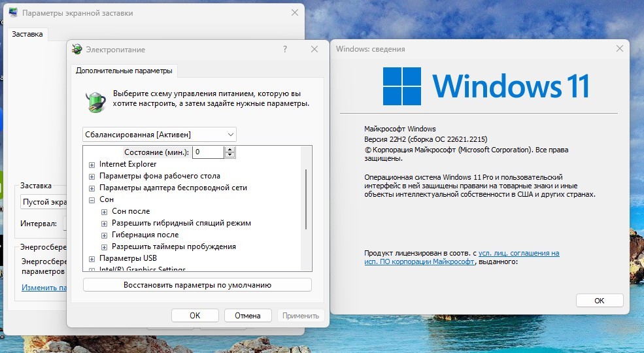Expand Параметры фона рабочего стола node
Screen dimensions: 644x353
(x=92, y=176)
